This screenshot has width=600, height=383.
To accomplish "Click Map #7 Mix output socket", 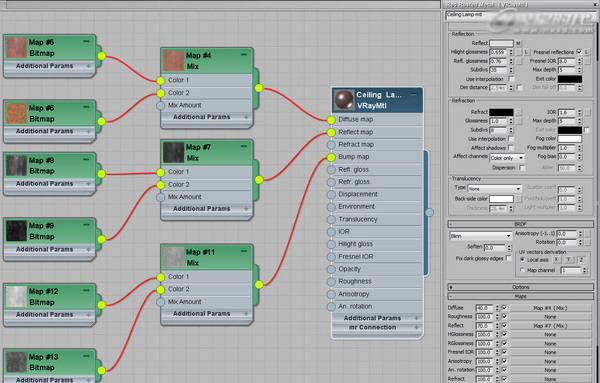I will click(259, 179).
